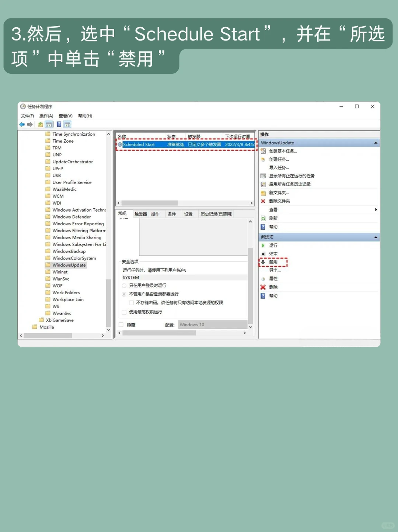Screen dimensions: 398x532
Task: Open the 配置 Windows 10 dropdown
Action: coord(213,325)
